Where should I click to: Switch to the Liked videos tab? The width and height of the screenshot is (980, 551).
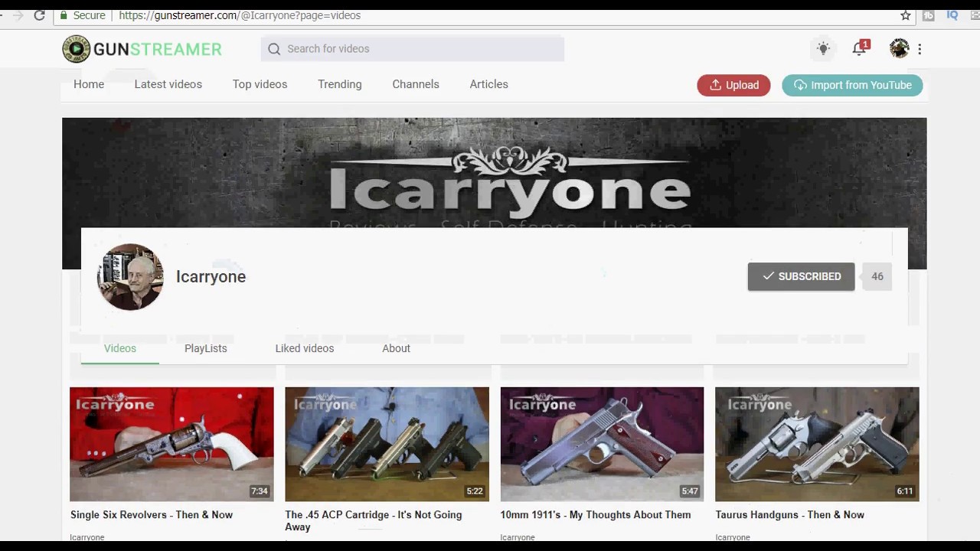click(305, 348)
